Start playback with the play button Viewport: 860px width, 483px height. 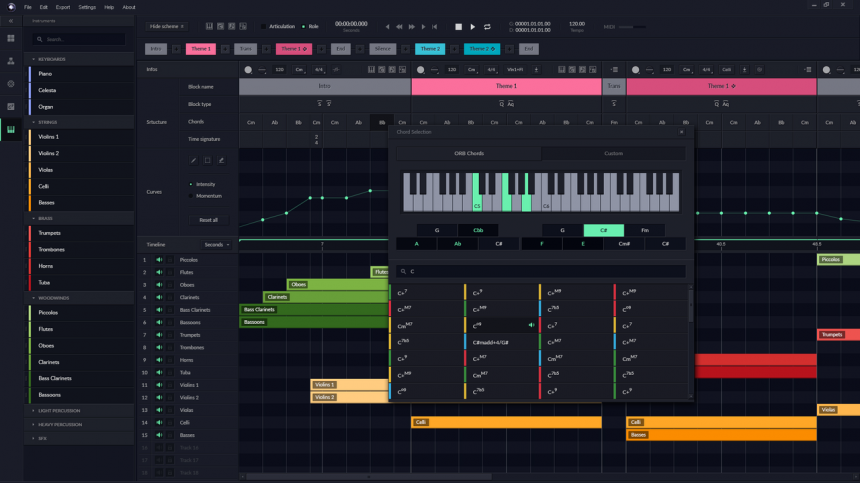point(473,26)
